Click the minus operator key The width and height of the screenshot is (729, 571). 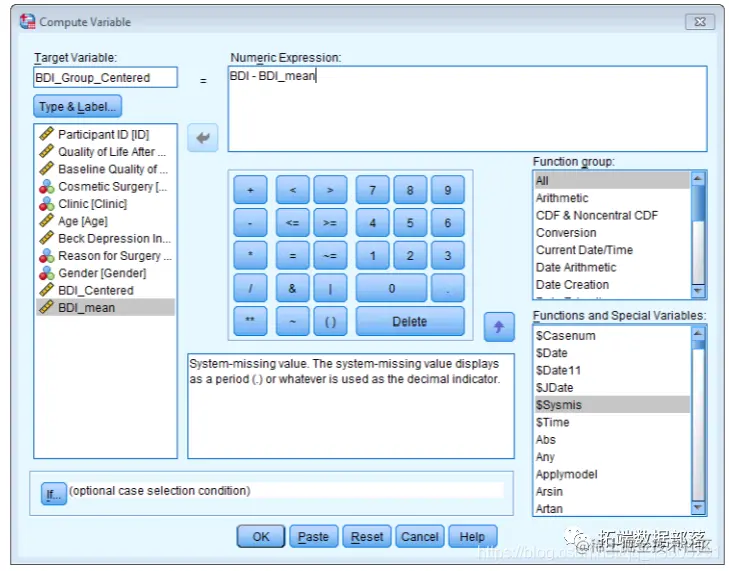pos(250,223)
